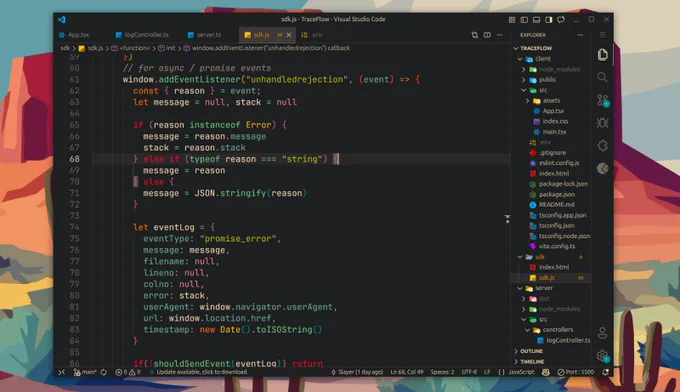Click the VS Code logo in title bar
This screenshot has height=392, width=680.
pos(62,20)
